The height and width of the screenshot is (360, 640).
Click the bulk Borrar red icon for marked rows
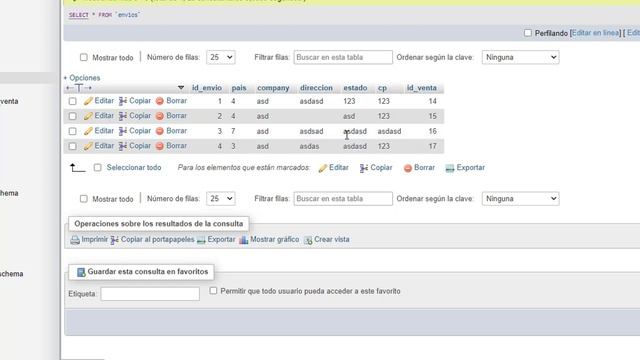[408, 168]
